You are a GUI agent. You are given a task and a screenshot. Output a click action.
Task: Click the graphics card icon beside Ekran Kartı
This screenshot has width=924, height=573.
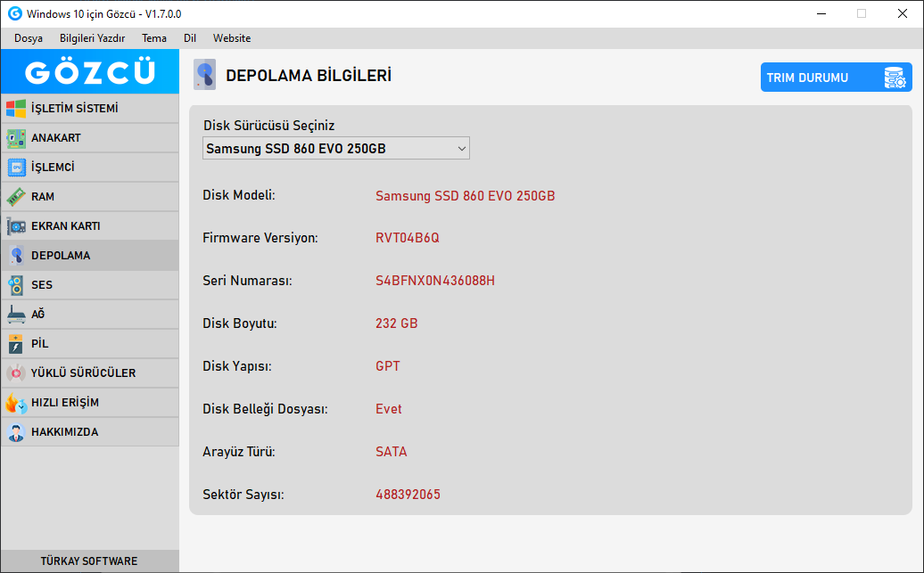pos(16,226)
